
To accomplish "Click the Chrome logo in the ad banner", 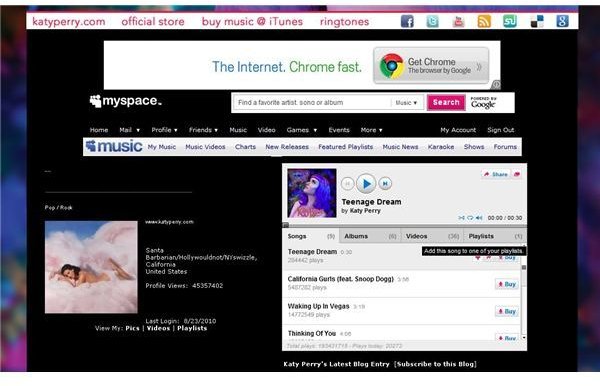I will pyautogui.click(x=391, y=66).
